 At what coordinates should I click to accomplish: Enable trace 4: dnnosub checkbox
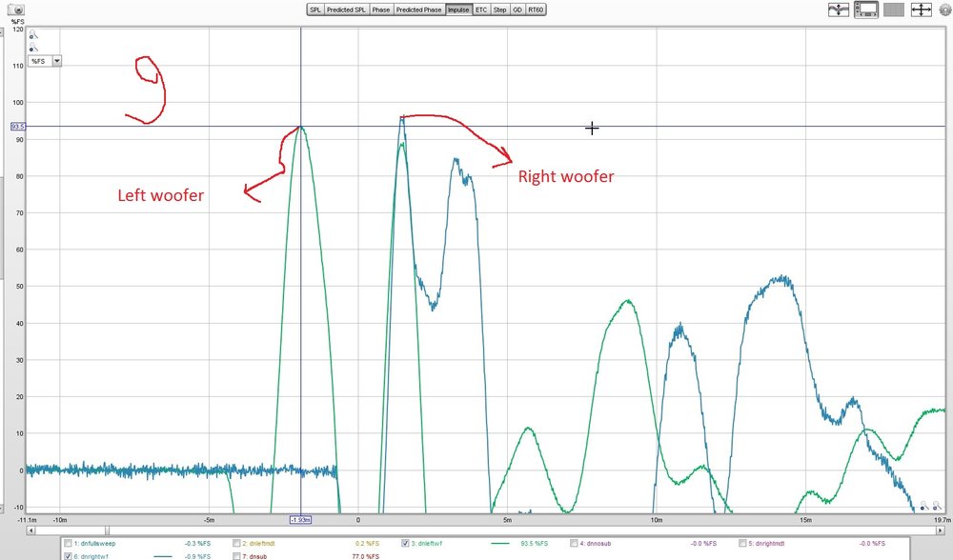[574, 543]
